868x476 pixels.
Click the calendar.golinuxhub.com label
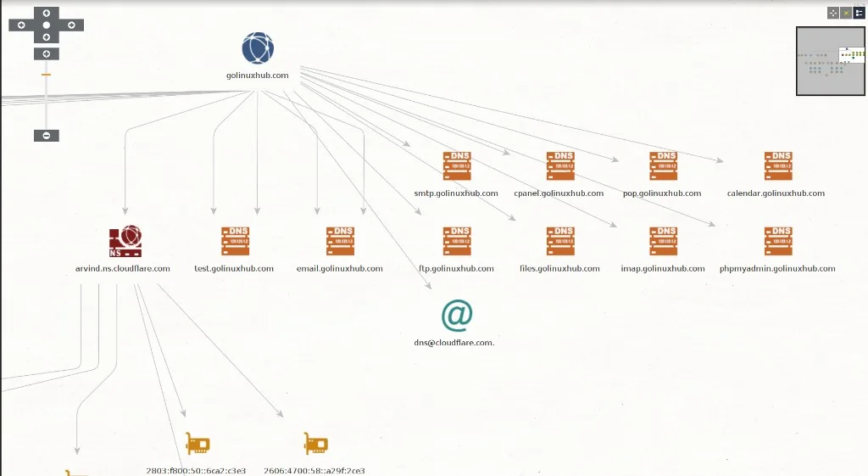[x=776, y=193]
